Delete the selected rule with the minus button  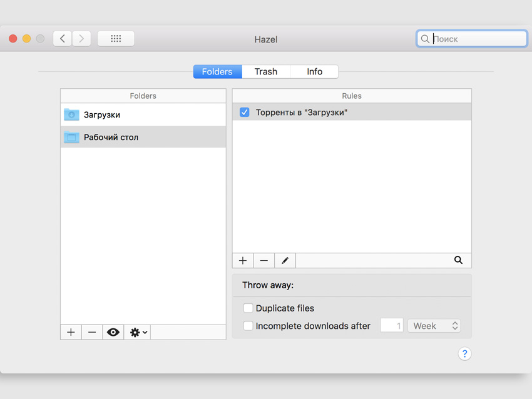click(264, 260)
